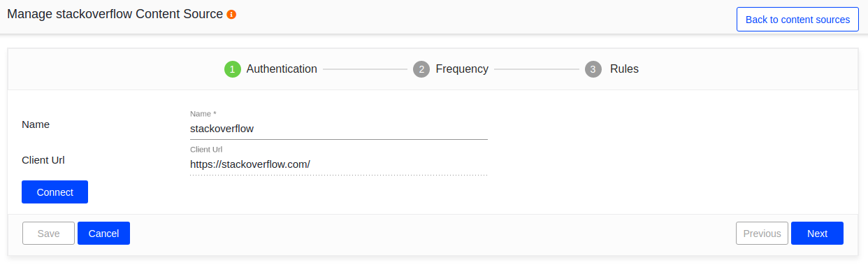This screenshot has height=272, width=868.
Task: Click connector line between Frequency and Rules
Action: coord(537,69)
